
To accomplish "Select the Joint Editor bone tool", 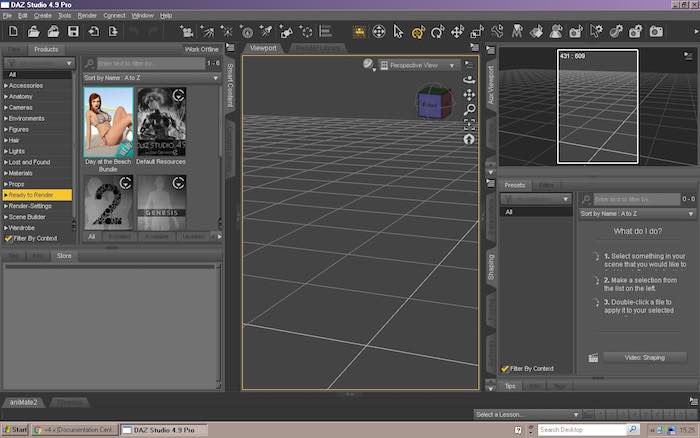I will [497, 31].
